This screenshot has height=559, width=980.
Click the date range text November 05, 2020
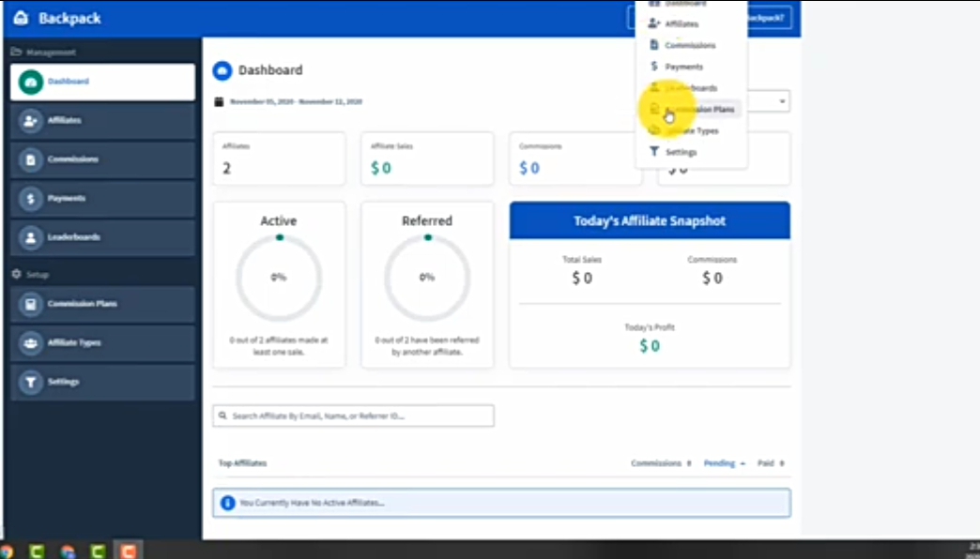point(296,102)
